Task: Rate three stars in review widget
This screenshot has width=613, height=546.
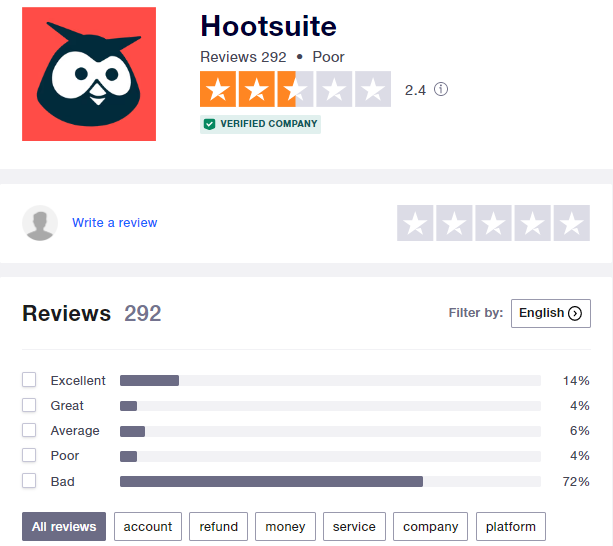Action: (493, 223)
